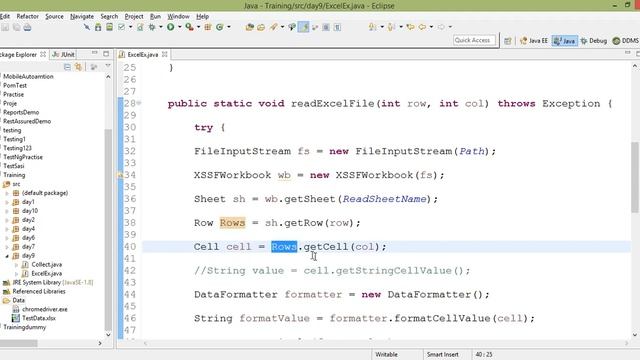This screenshot has height=360, width=640.
Task: Click the New Java Package icon
Action: pyautogui.click(x=208, y=27)
